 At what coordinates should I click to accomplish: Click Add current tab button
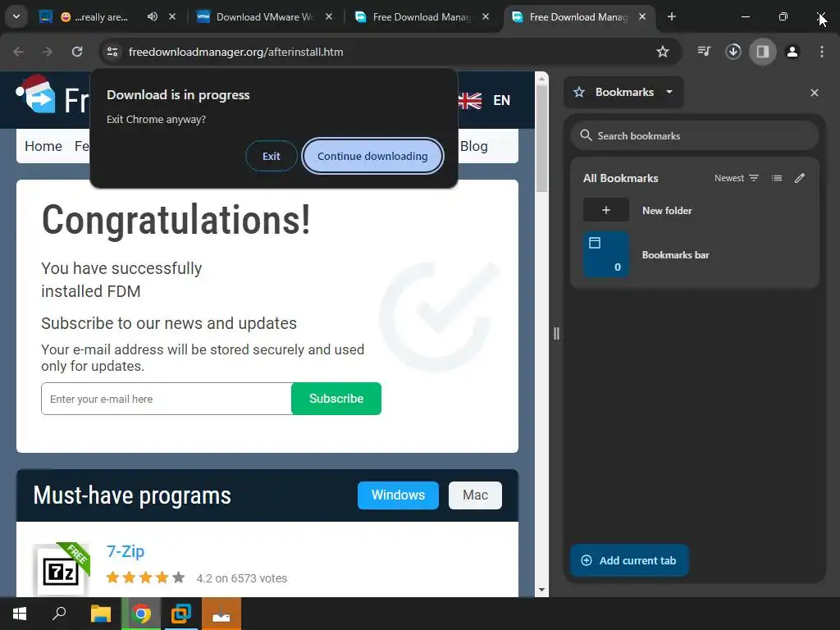click(629, 560)
